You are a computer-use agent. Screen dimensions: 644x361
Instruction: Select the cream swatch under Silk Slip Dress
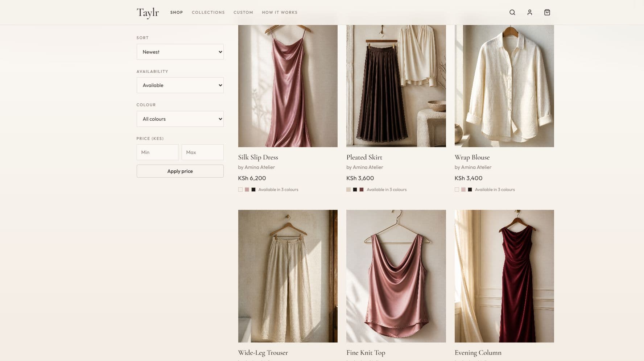coord(240,190)
